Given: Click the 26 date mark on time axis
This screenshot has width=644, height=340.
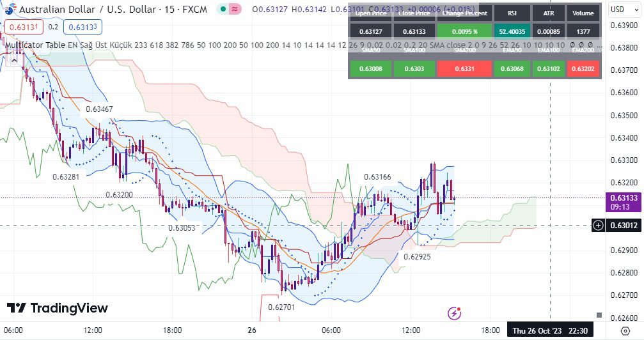Looking at the screenshot, I should coord(252,330).
